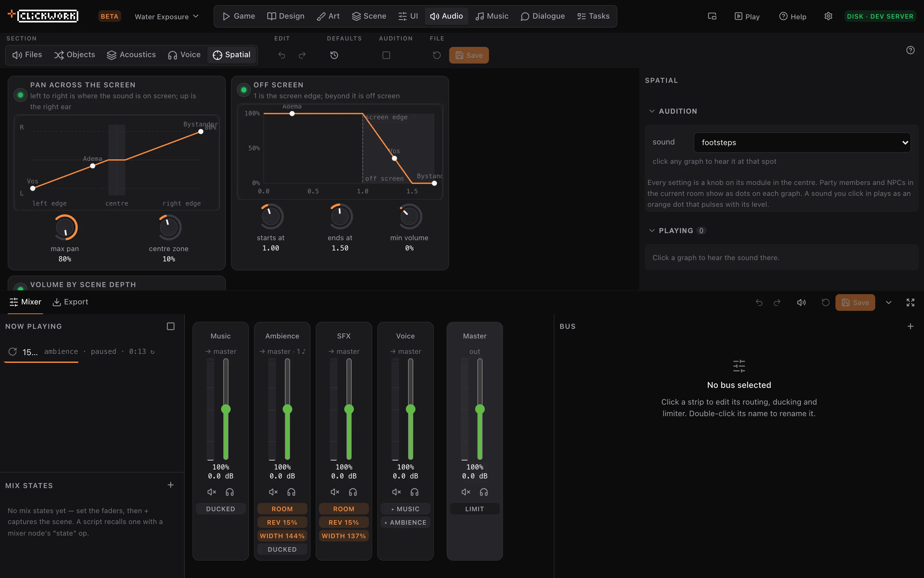This screenshot has height=578, width=924.
Task: Switch to the Export tab
Action: coord(70,302)
